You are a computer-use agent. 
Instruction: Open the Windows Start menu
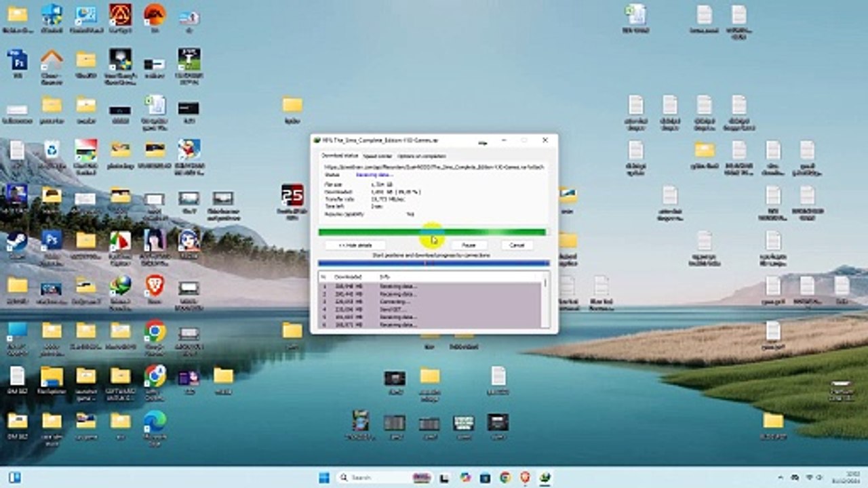pyautogui.click(x=324, y=477)
